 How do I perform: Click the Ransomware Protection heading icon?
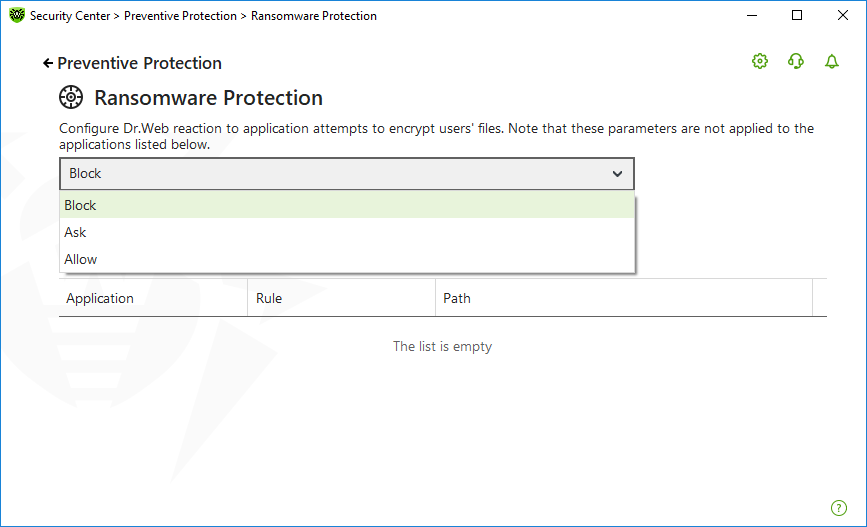(x=71, y=97)
